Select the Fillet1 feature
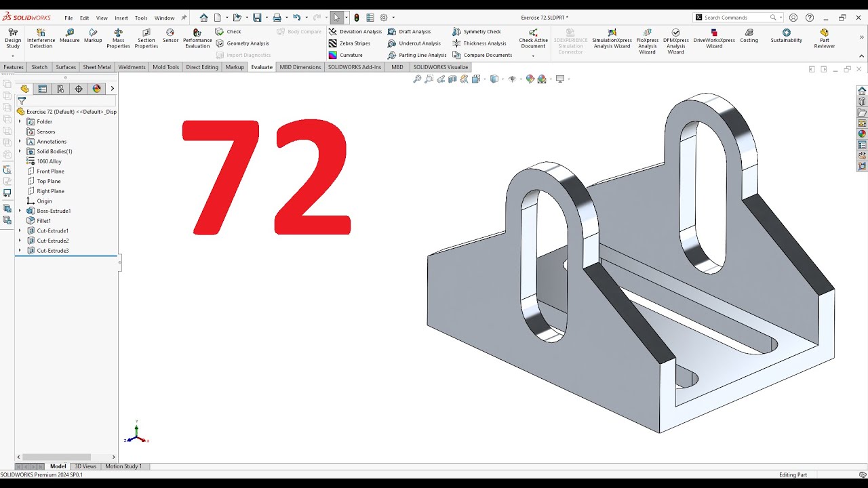The image size is (868, 488). tap(43, 221)
